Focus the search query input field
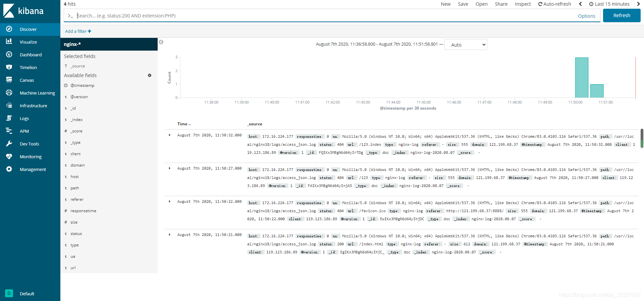 click(x=325, y=16)
